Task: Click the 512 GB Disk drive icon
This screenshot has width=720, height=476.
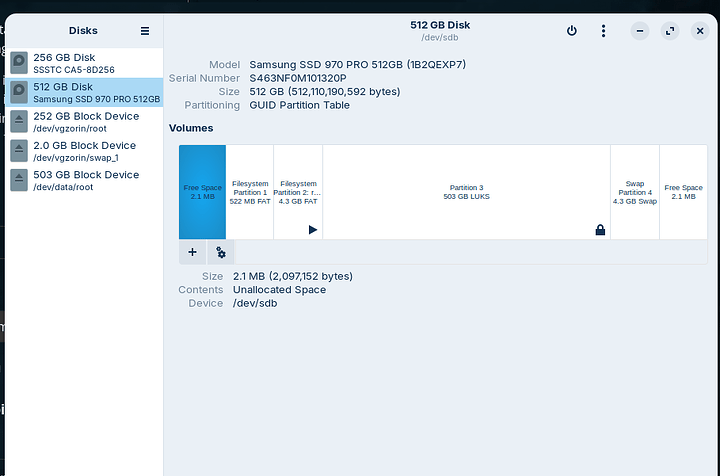Action: [x=19, y=92]
